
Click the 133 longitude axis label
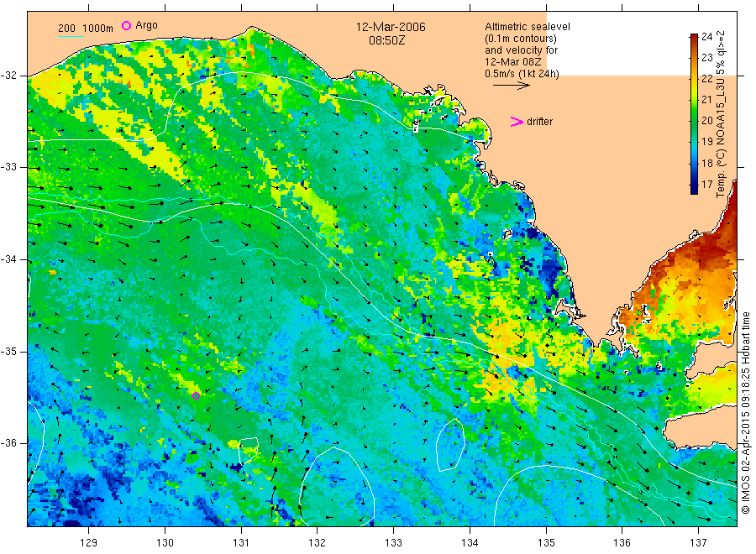coord(393,543)
